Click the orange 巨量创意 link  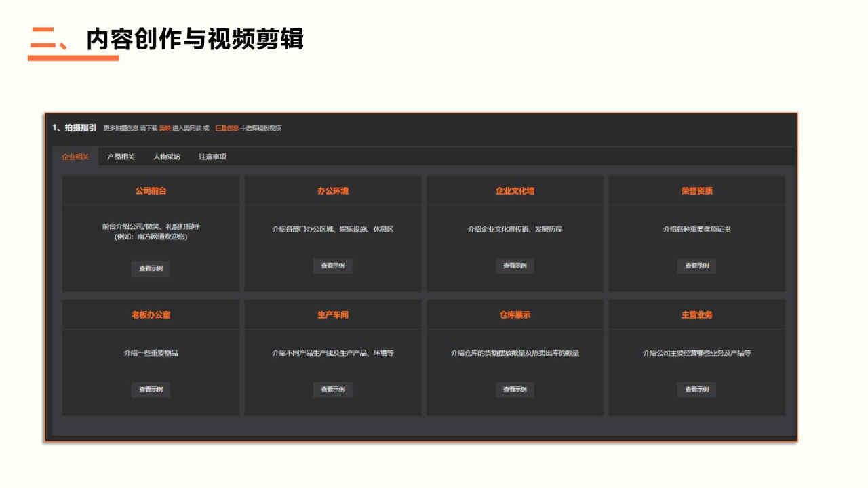pos(226,128)
